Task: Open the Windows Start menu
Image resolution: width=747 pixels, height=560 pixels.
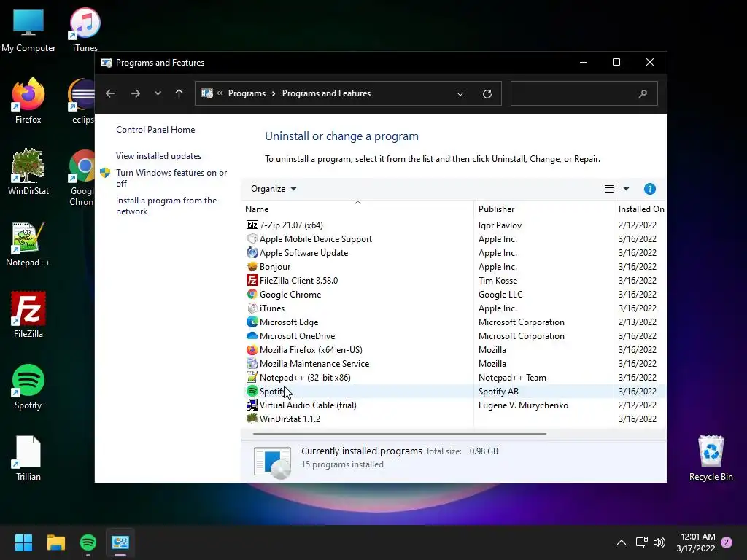Action: coord(23,542)
